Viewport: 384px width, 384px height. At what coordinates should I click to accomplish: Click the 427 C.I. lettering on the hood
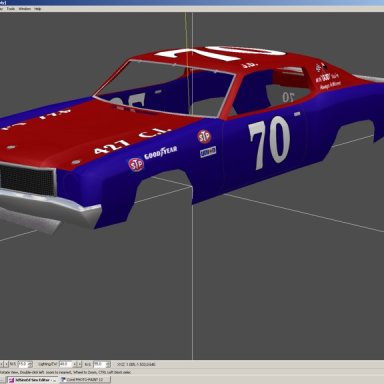(x=132, y=140)
